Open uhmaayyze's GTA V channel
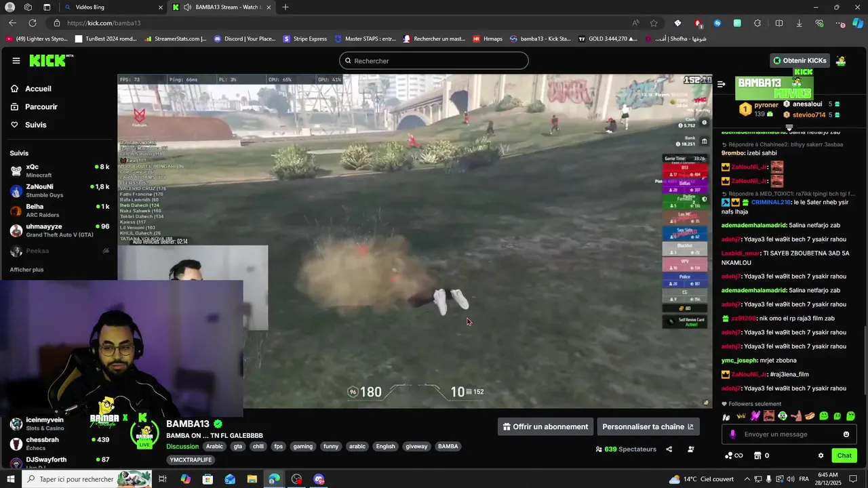 coord(60,230)
